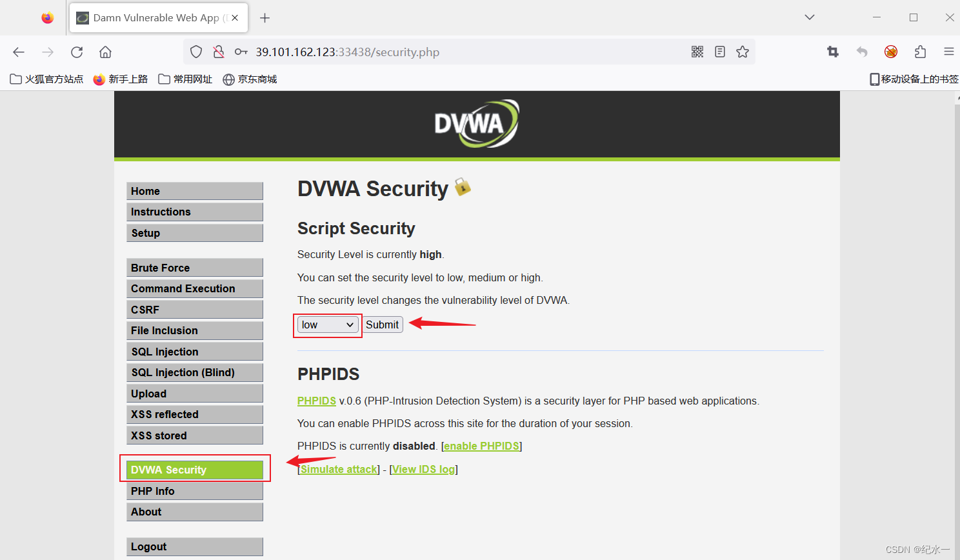Viewport: 960px width, 560px height.
Task: Click the Simulate attack link
Action: coord(339,469)
